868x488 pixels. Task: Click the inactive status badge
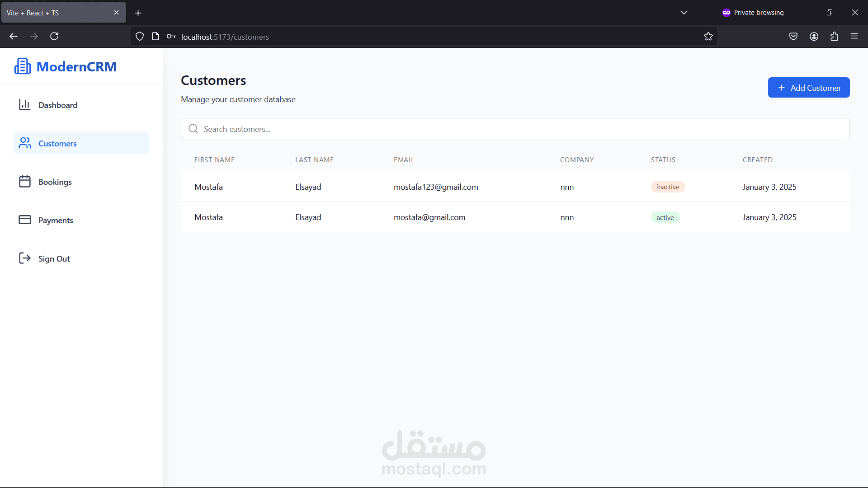coord(668,187)
